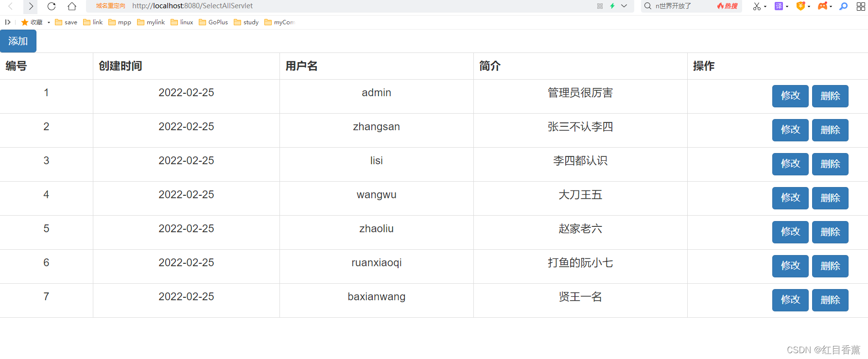
Task: Click 删除 for lisi row
Action: point(830,164)
